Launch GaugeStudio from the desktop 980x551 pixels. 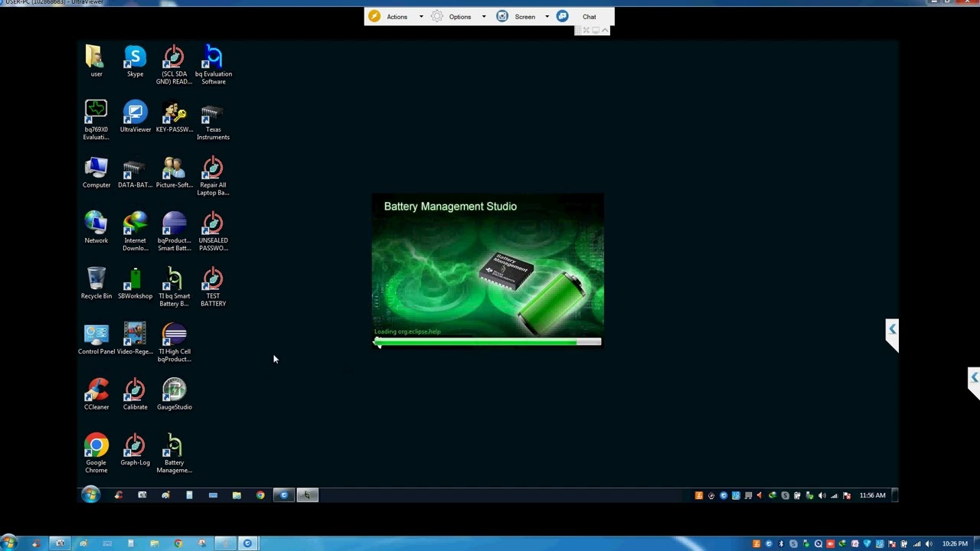[x=174, y=394]
